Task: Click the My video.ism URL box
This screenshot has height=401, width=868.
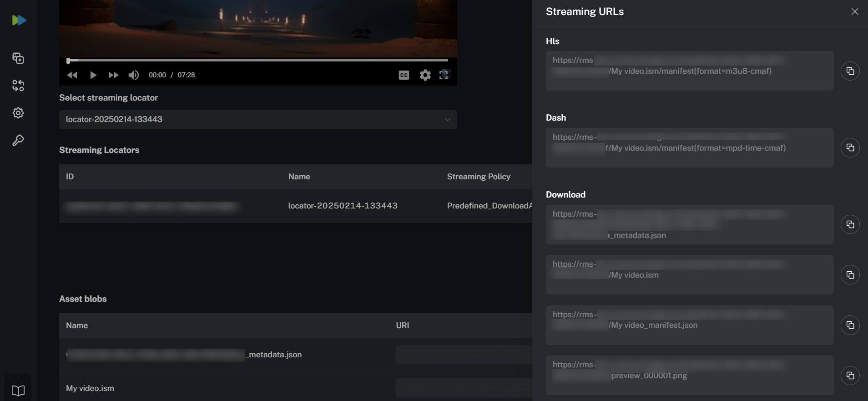Action: pyautogui.click(x=690, y=274)
